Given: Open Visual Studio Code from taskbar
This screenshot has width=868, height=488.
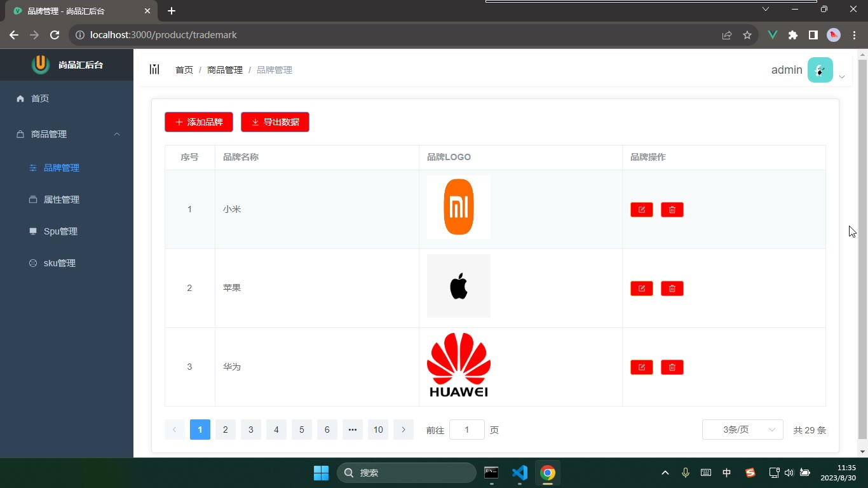Looking at the screenshot, I should click(520, 473).
